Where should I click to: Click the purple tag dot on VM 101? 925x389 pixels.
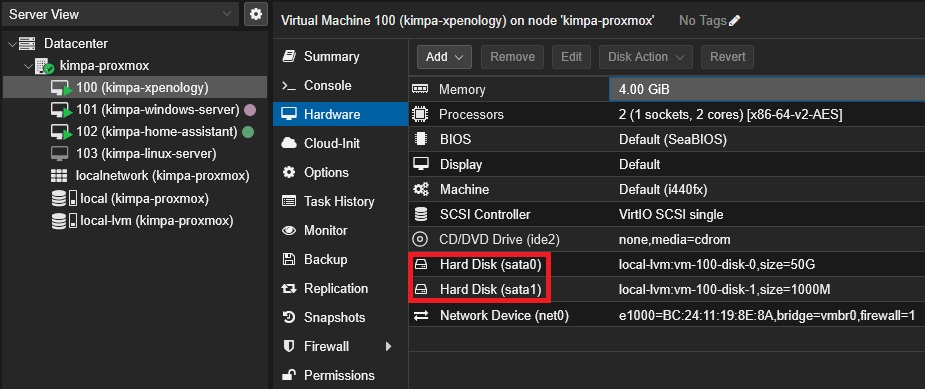coord(250,110)
